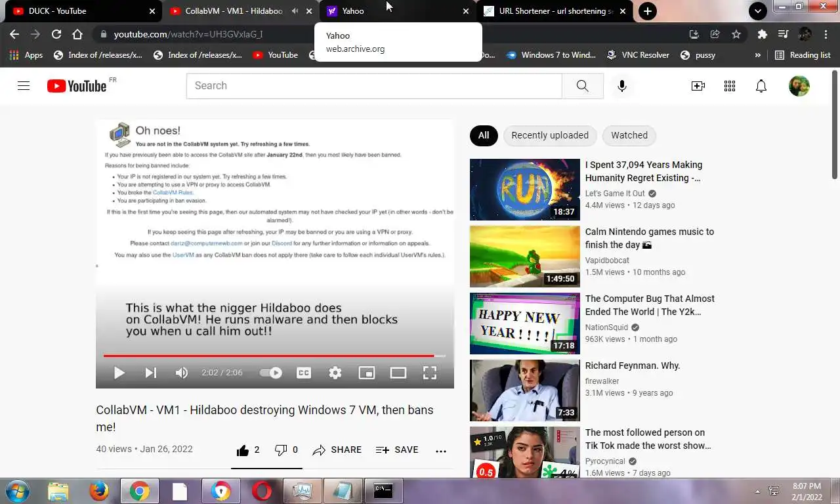
Task: Seek on the red video progress bar
Action: click(x=274, y=356)
